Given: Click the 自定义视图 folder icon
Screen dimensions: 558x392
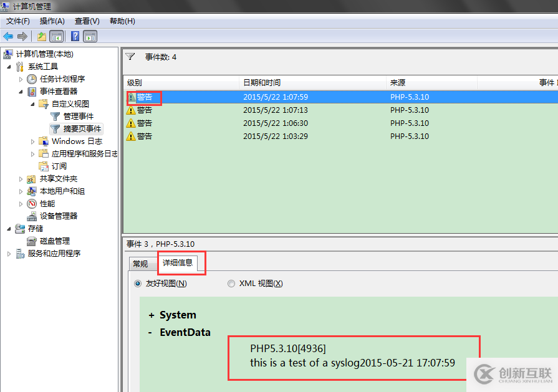Looking at the screenshot, I should click(44, 104).
